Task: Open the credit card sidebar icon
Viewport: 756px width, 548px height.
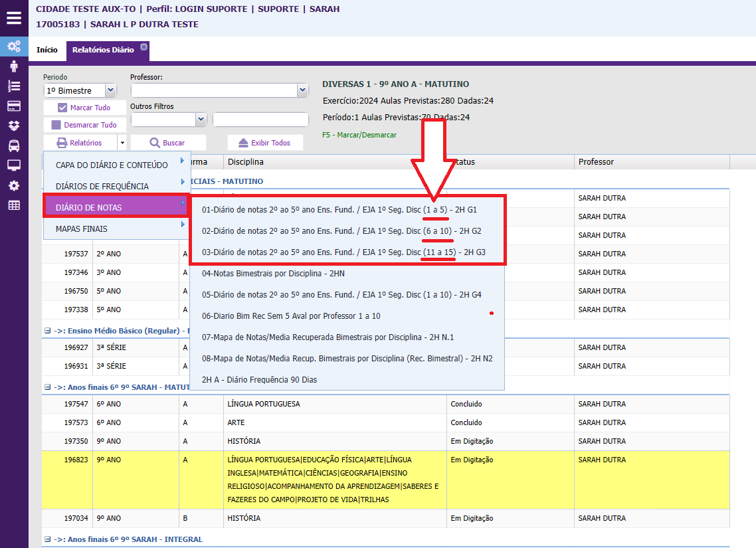Action: (14, 106)
